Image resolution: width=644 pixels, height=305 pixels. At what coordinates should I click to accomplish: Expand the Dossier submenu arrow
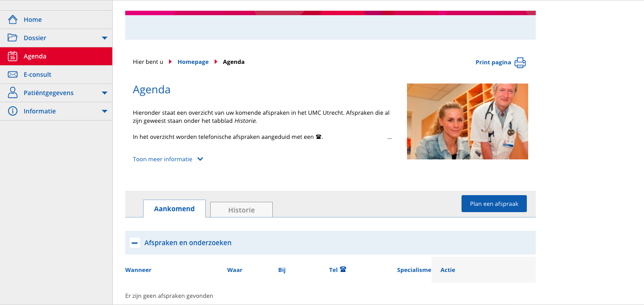(105, 38)
